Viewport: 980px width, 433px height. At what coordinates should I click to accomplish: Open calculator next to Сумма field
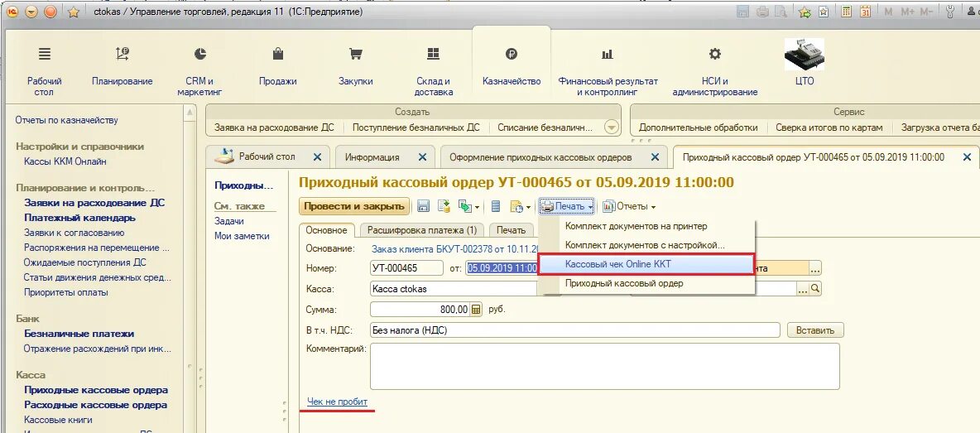click(x=476, y=310)
